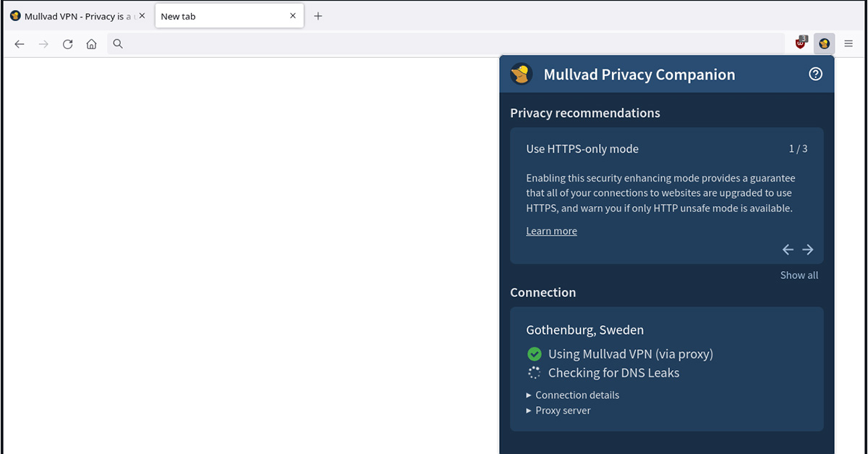Click the Mullvad Privacy Companion toolbar icon

[x=824, y=43]
